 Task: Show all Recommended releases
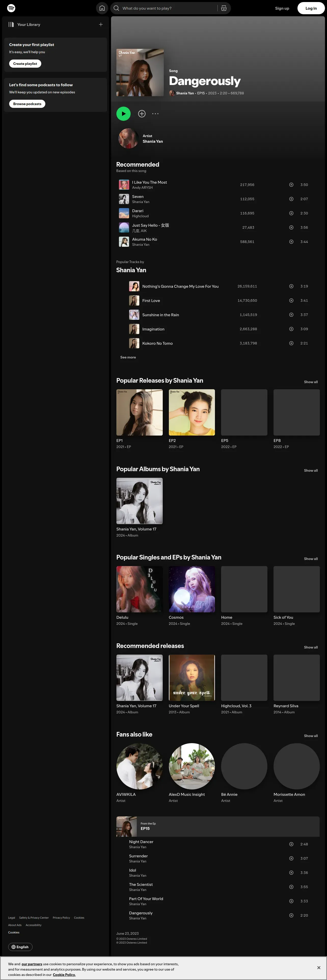[311, 647]
